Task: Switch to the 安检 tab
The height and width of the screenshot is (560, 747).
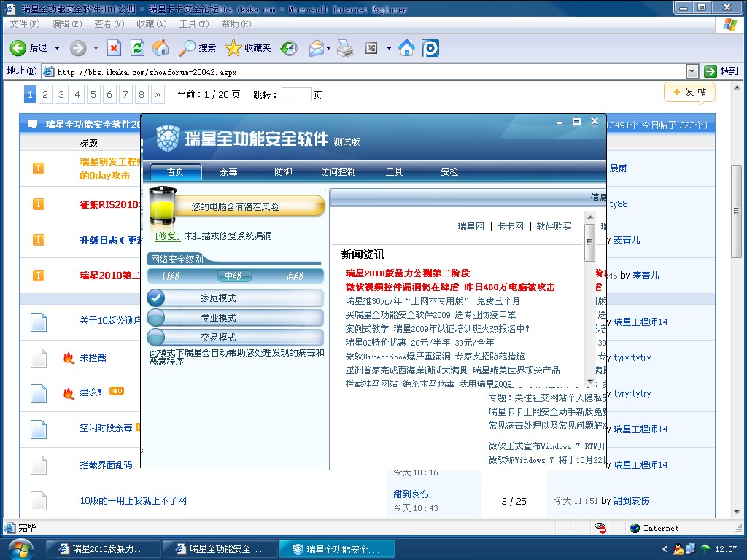Action: coord(449,172)
